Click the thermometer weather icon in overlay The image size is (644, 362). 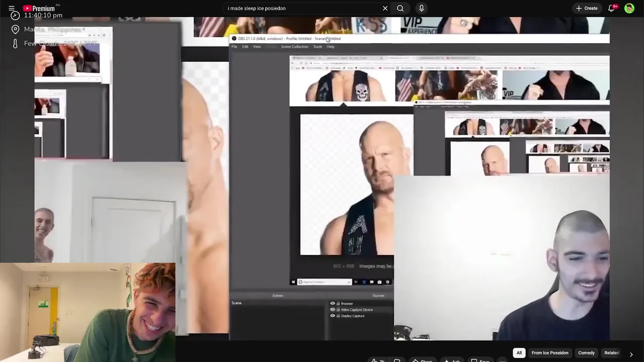coord(15,43)
